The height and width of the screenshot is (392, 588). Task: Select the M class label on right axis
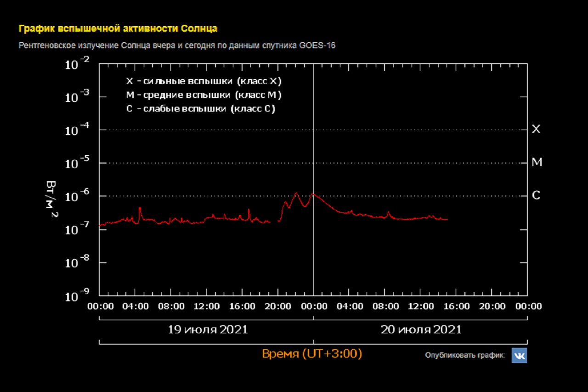537,162
